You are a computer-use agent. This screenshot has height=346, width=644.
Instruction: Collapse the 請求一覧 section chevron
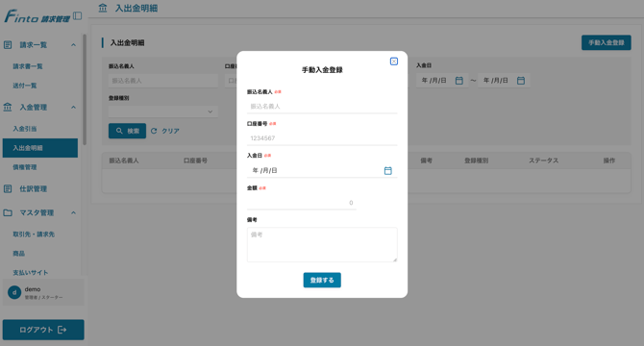click(73, 45)
